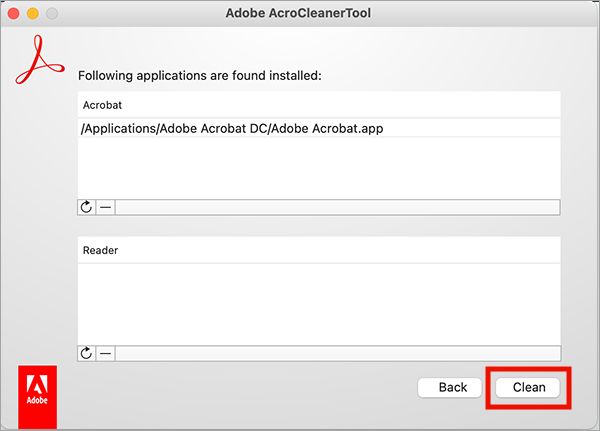
Task: Refresh the Acrobat applications list
Action: point(86,207)
